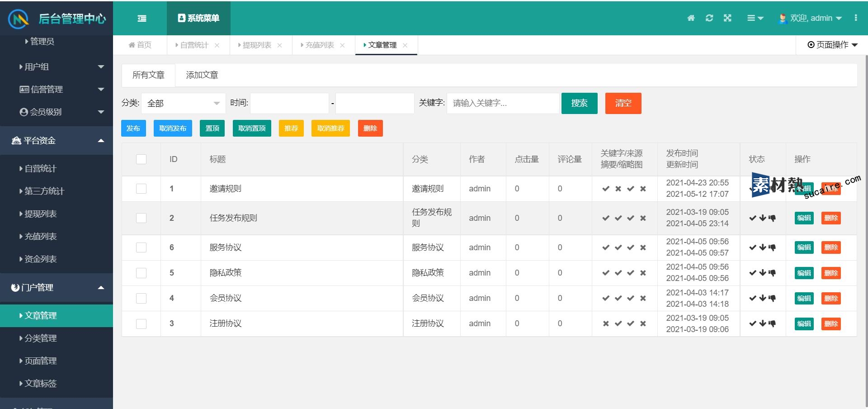Click the end time input field
Screen dimensions: 868x409
click(x=375, y=103)
